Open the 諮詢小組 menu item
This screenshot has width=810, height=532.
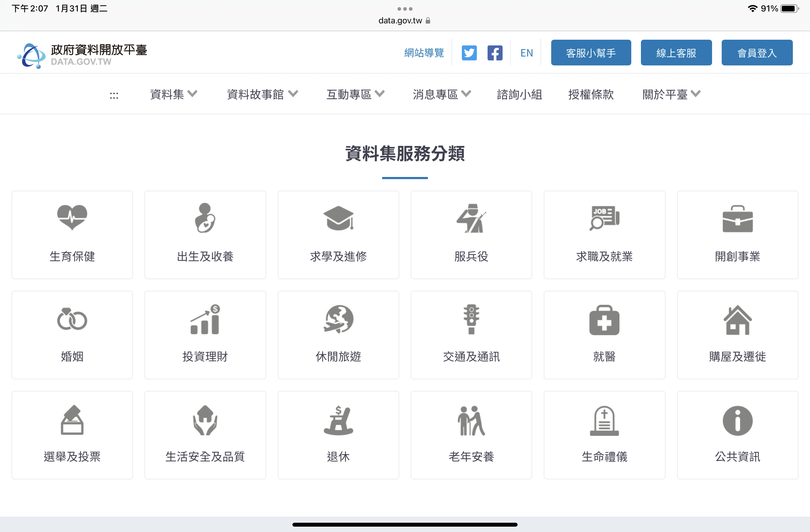519,94
